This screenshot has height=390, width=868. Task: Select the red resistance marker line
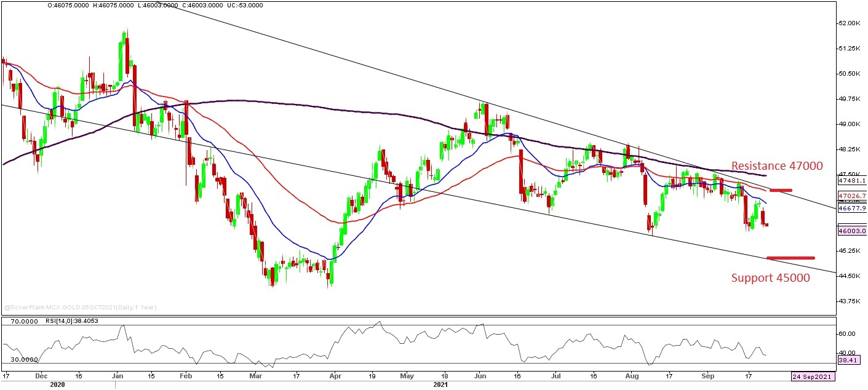[780, 190]
